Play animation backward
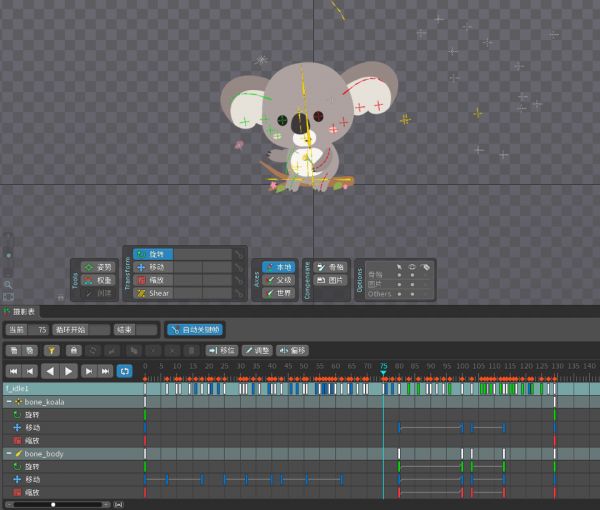This screenshot has height=510, width=600. (50, 371)
